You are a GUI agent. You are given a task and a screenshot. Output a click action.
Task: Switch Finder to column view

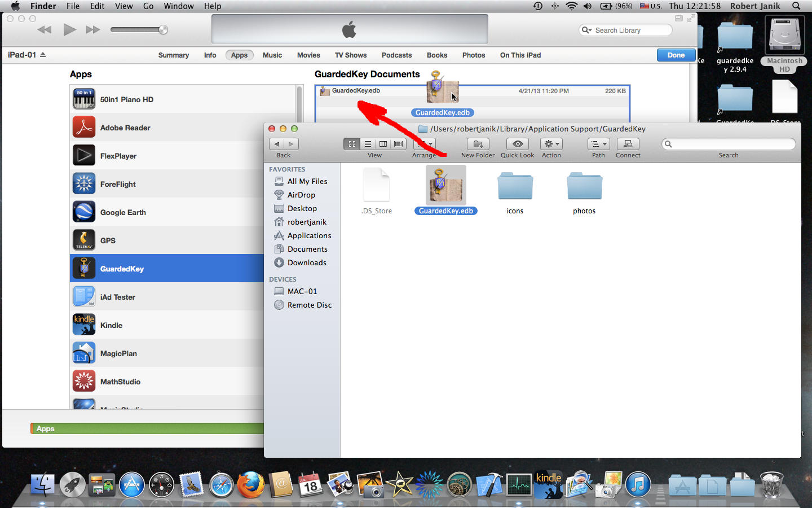pos(383,144)
